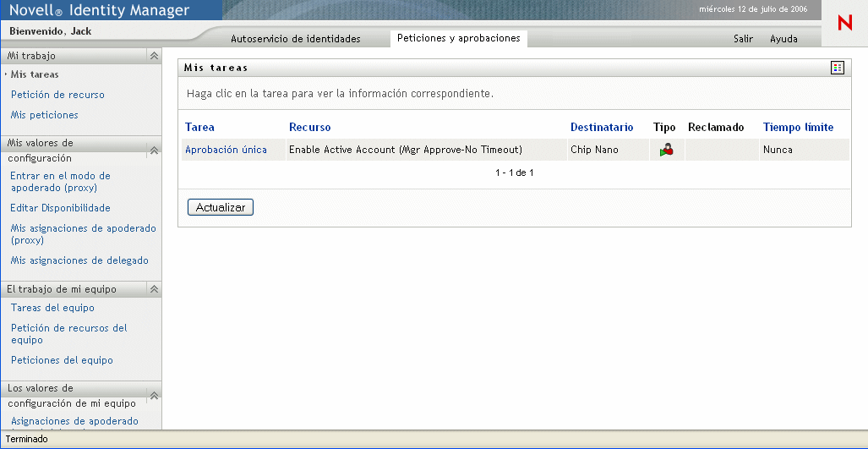
Task: Collapse Los valores de configuración de mi equipo
Action: 155,395
